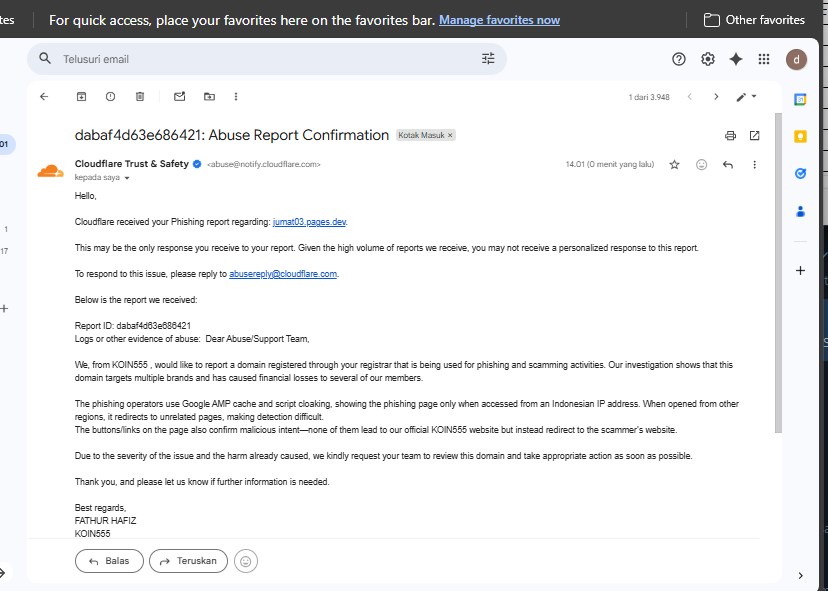Expand the 'kepada saya' recipient details
This screenshot has width=828, height=591.
click(x=127, y=178)
